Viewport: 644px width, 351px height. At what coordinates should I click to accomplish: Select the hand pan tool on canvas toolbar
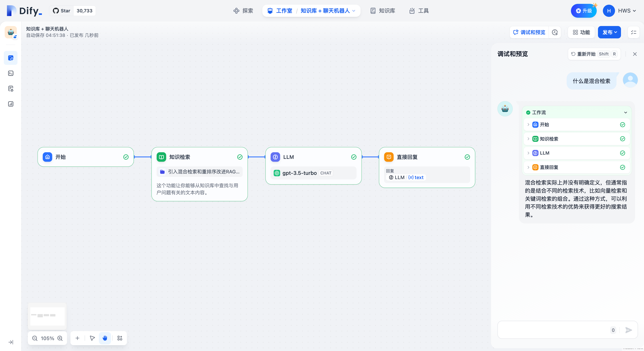click(105, 338)
